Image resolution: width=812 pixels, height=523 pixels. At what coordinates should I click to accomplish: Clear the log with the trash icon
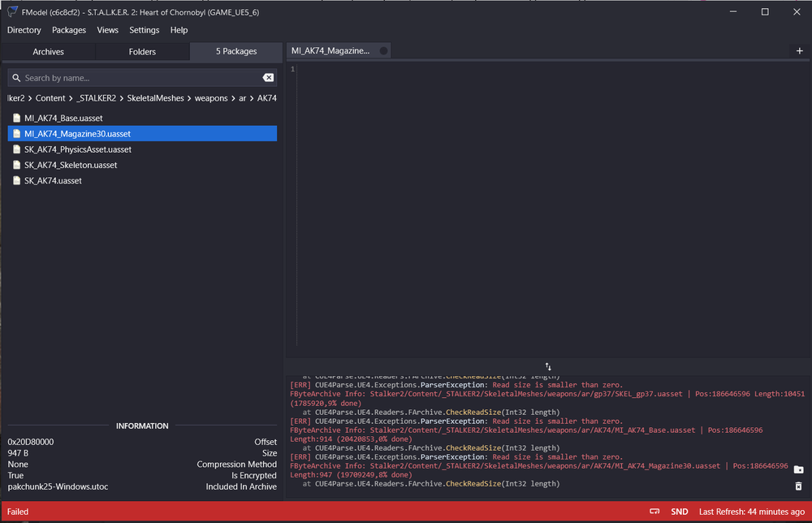798,486
